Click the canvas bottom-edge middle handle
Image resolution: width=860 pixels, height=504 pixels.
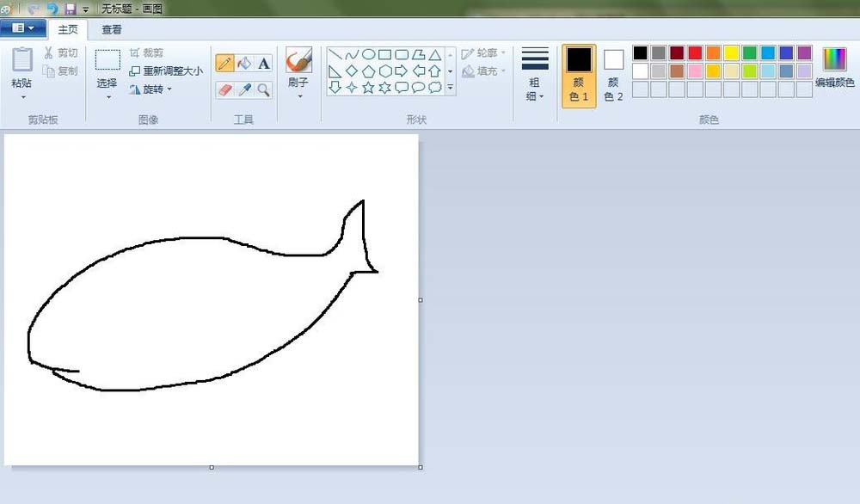pyautogui.click(x=212, y=467)
